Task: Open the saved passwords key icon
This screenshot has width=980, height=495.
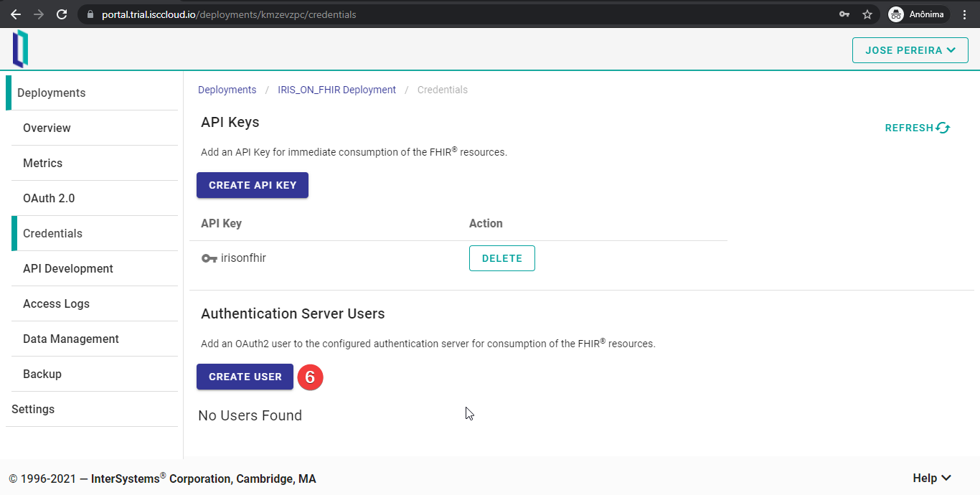Action: (x=844, y=14)
